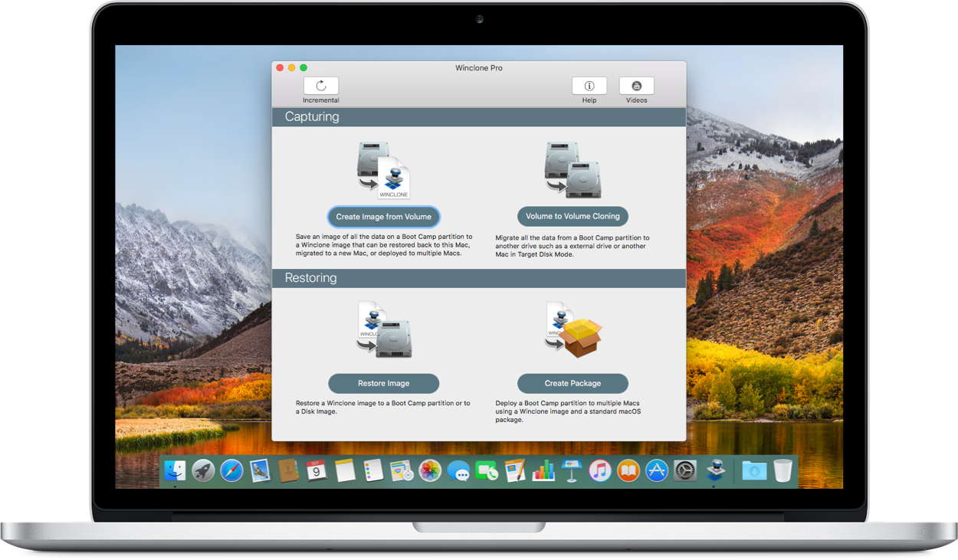Open System Preferences gear in Dock

click(x=685, y=470)
